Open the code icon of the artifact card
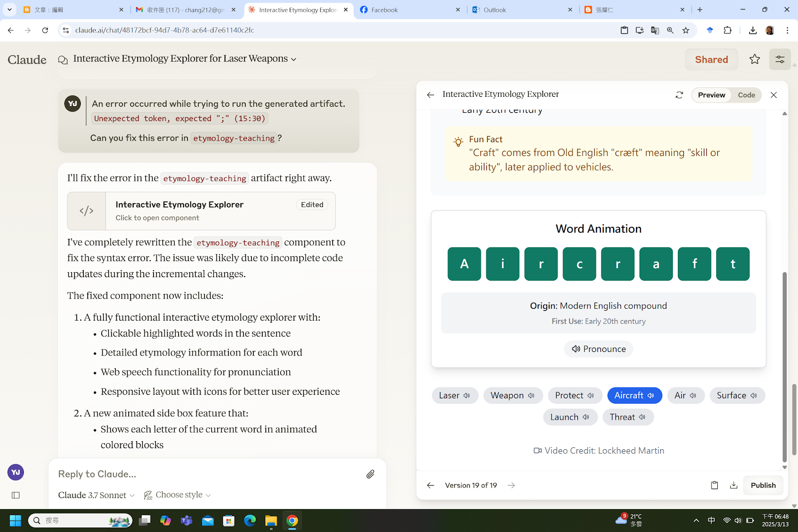 point(87,211)
